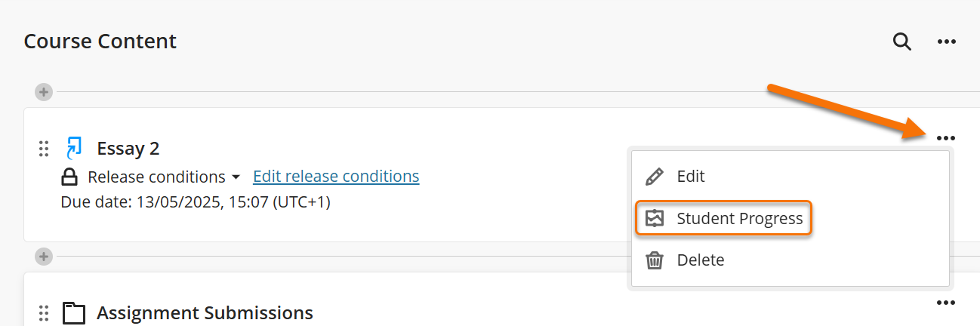Choose Delete from the context menu
This screenshot has height=326, width=980.
coord(700,260)
